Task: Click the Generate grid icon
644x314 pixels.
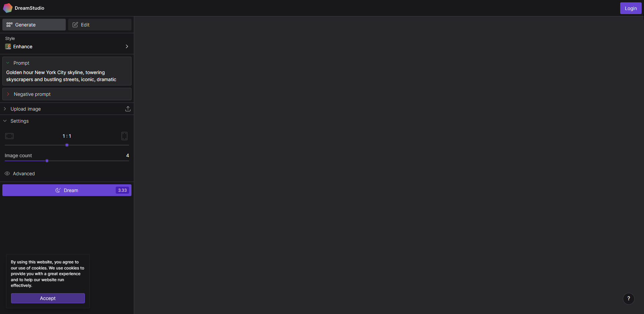Action: click(x=9, y=25)
